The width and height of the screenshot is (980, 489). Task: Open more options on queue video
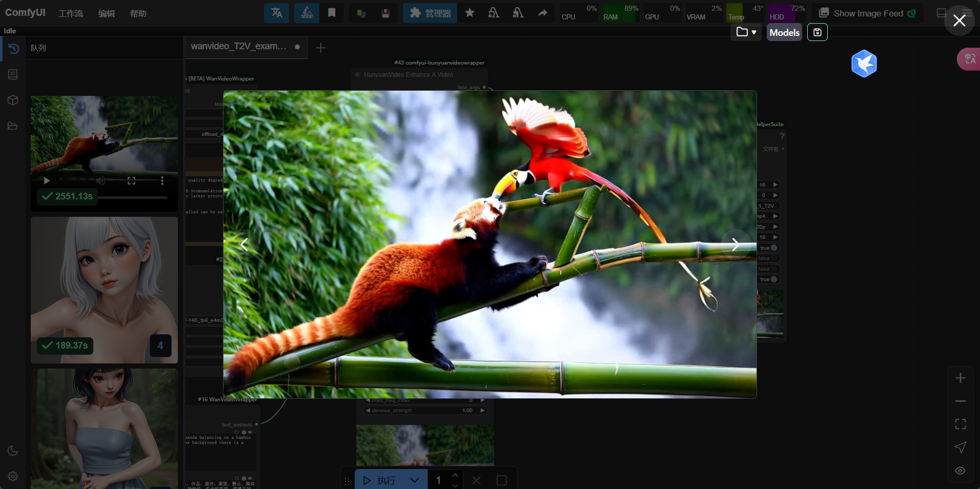[x=162, y=180]
